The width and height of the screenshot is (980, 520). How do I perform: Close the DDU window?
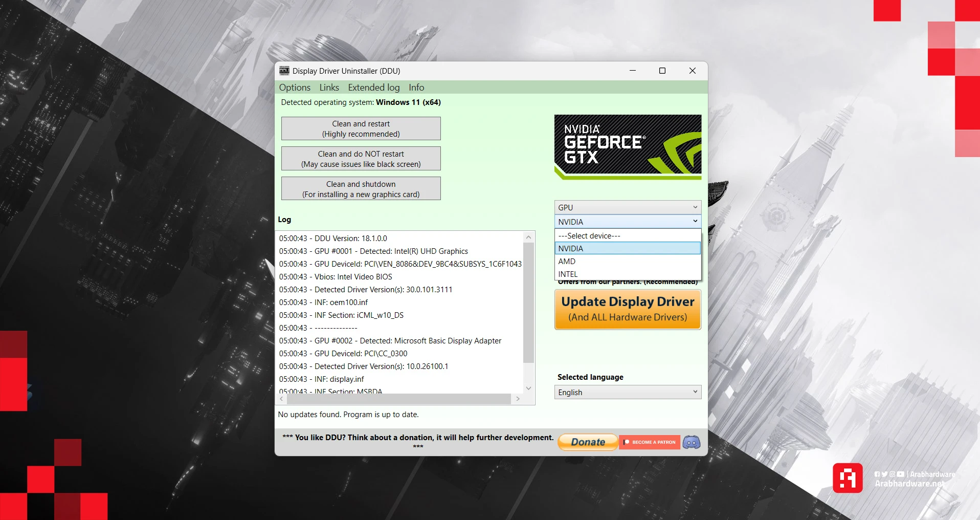click(693, 71)
